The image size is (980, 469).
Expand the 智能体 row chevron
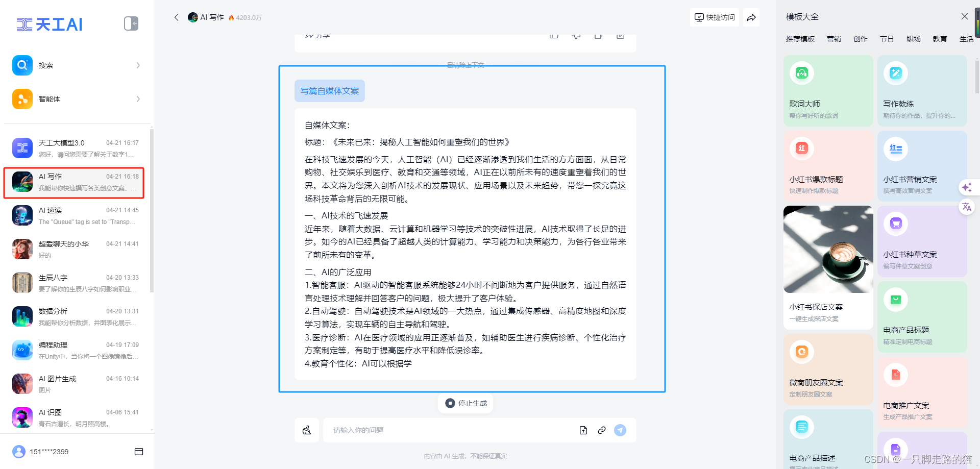click(138, 99)
